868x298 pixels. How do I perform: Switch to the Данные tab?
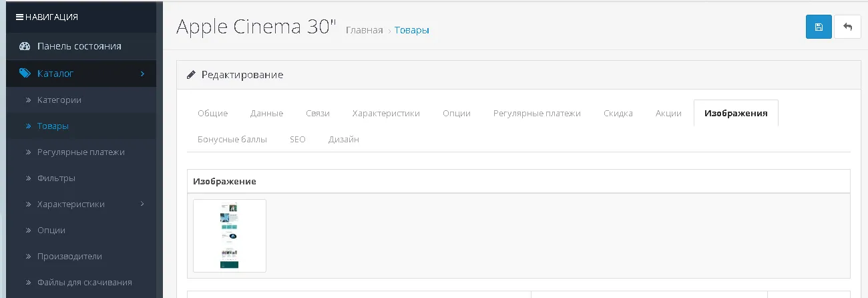pos(267,113)
